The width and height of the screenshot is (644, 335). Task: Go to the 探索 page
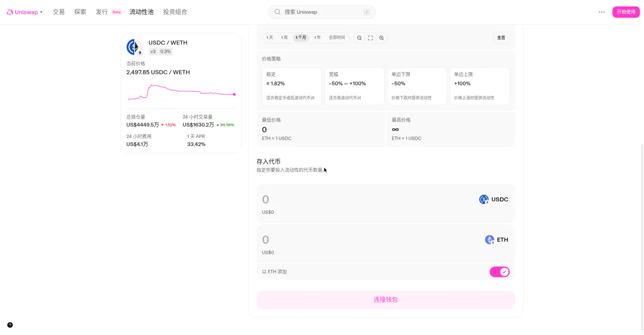[80, 12]
